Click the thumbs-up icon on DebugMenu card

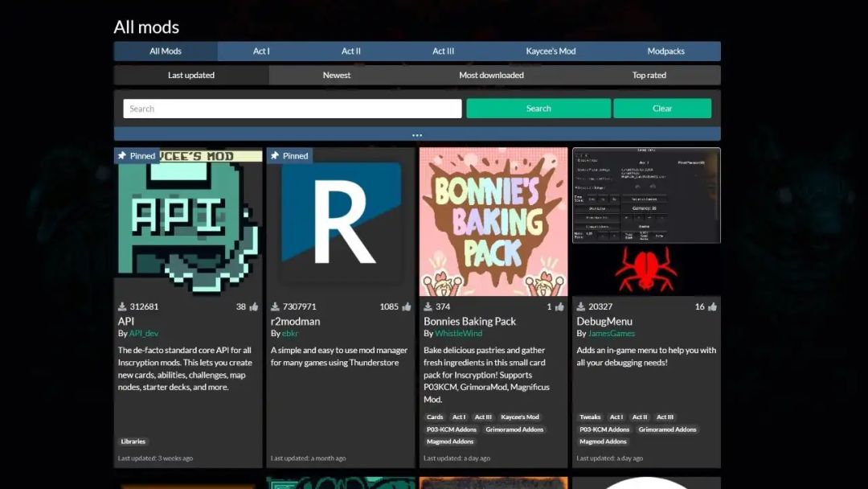click(712, 306)
